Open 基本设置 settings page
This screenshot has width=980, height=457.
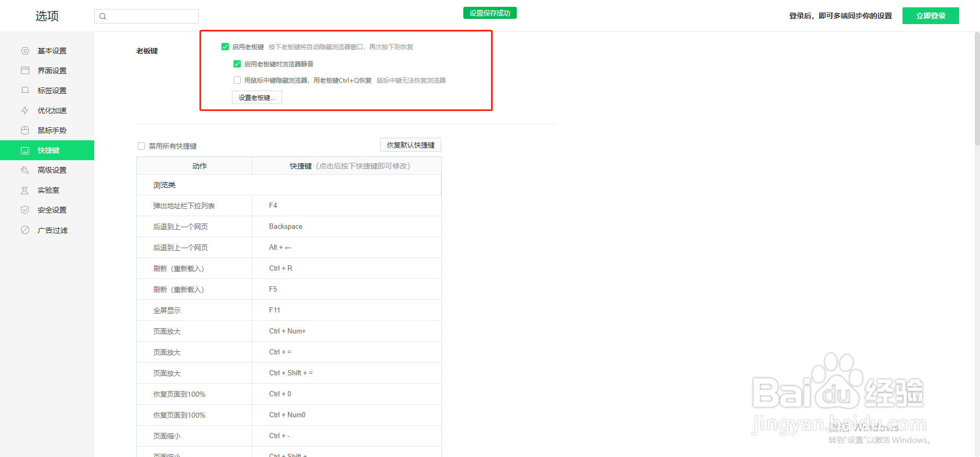[47, 51]
